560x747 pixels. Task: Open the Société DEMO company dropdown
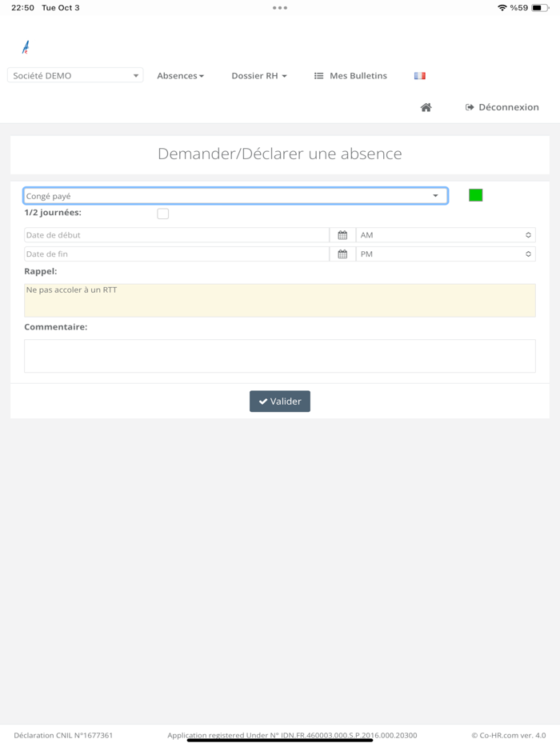coord(75,75)
